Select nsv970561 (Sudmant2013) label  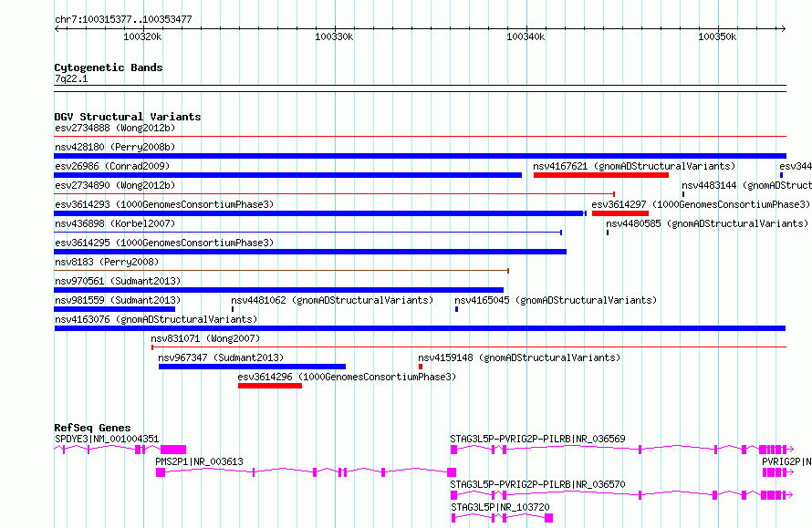[x=118, y=281]
